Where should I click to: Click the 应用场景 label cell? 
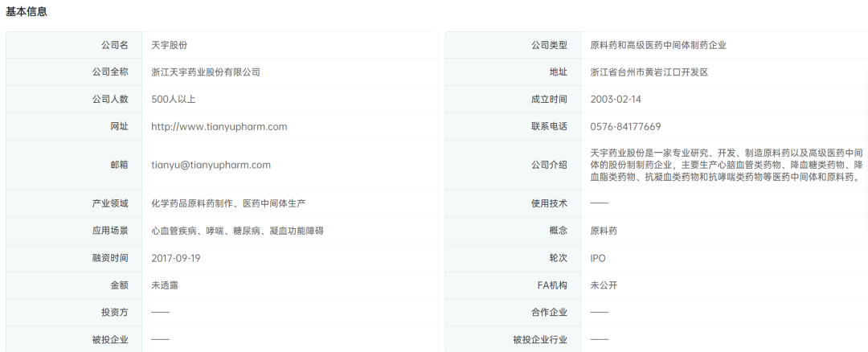(74, 231)
